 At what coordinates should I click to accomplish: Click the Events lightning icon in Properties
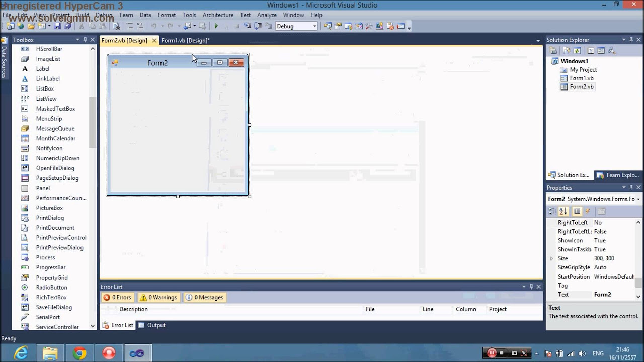(588, 212)
